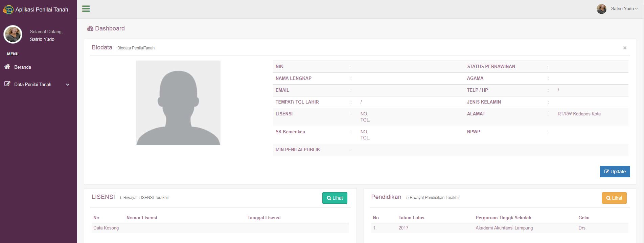Open the Beranda menu item
This screenshot has height=243, width=644.
pos(23,67)
